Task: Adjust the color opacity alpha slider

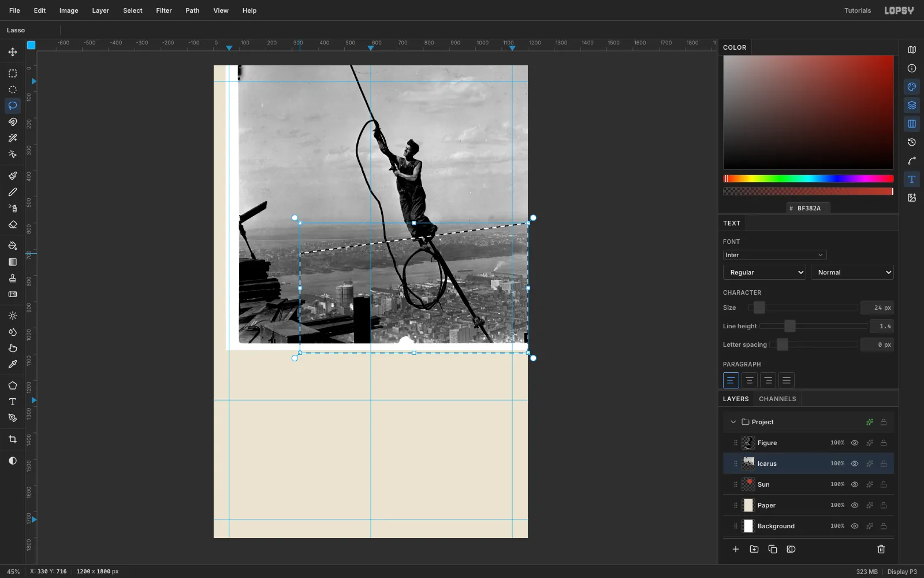Action: (808, 191)
